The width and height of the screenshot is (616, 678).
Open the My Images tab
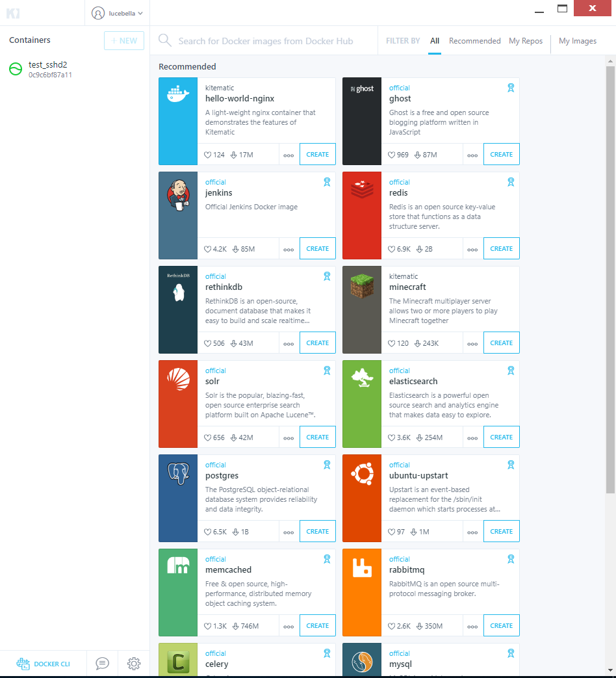pos(578,41)
